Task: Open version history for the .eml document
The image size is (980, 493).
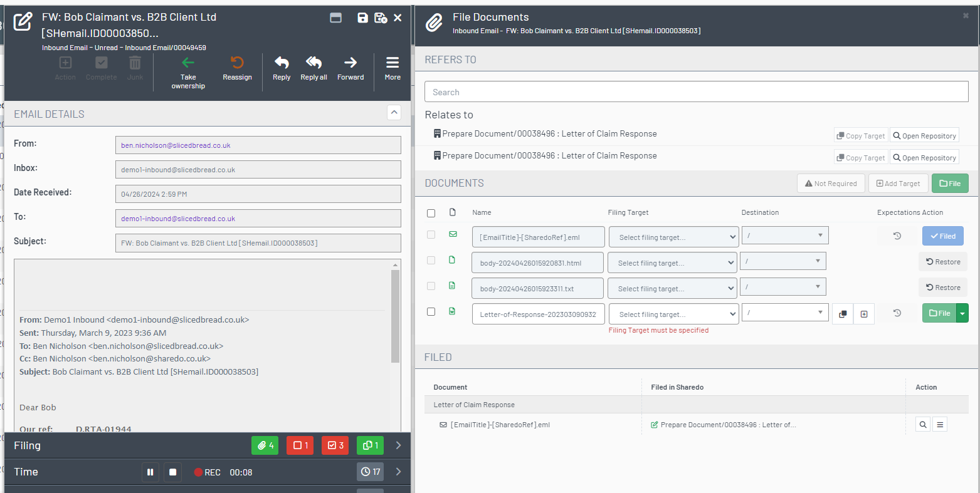Action: pyautogui.click(x=897, y=236)
